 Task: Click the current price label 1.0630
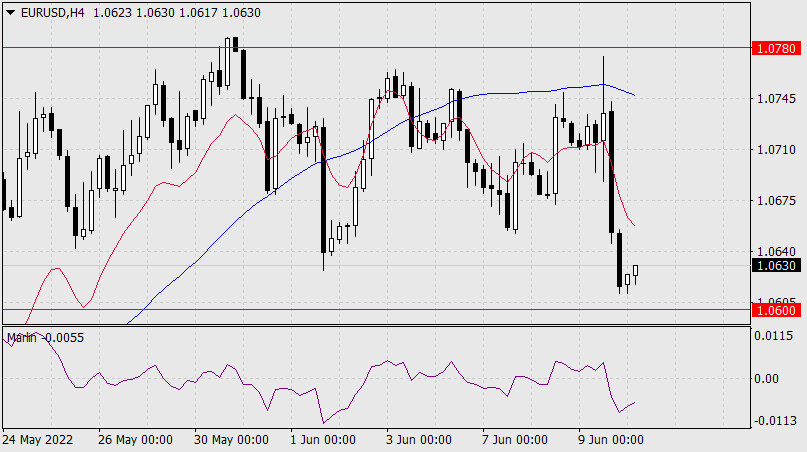(x=777, y=266)
